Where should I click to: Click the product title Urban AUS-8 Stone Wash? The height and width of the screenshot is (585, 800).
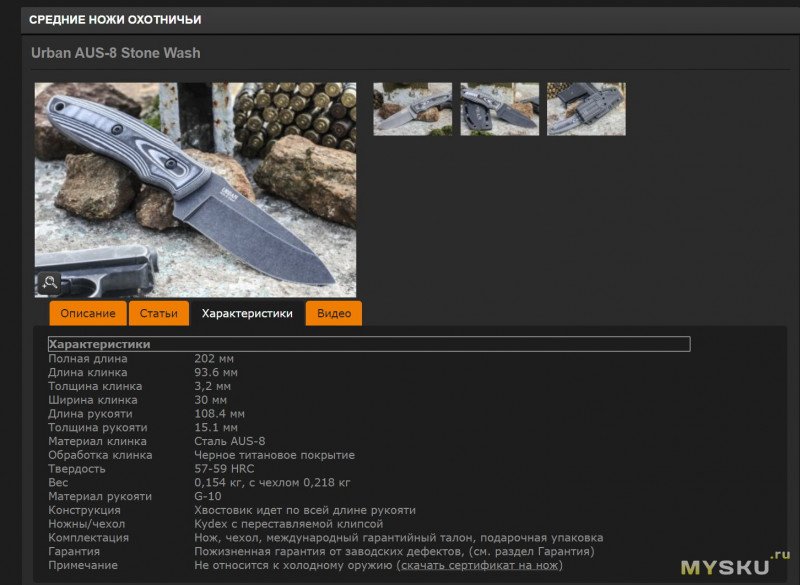(x=114, y=53)
